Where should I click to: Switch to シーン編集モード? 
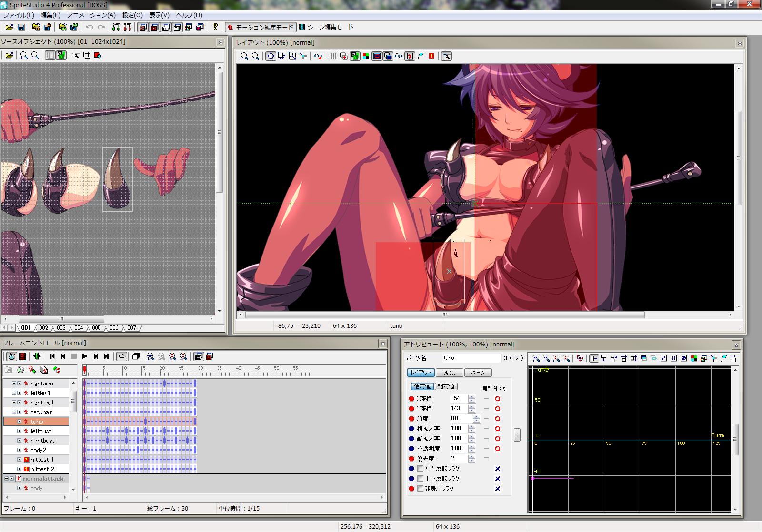[x=326, y=27]
